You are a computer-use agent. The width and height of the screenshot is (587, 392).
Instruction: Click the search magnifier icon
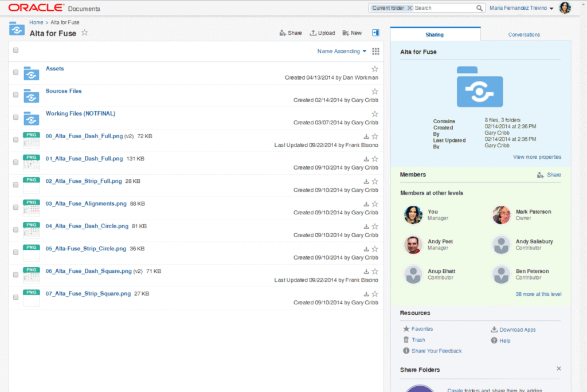479,8
